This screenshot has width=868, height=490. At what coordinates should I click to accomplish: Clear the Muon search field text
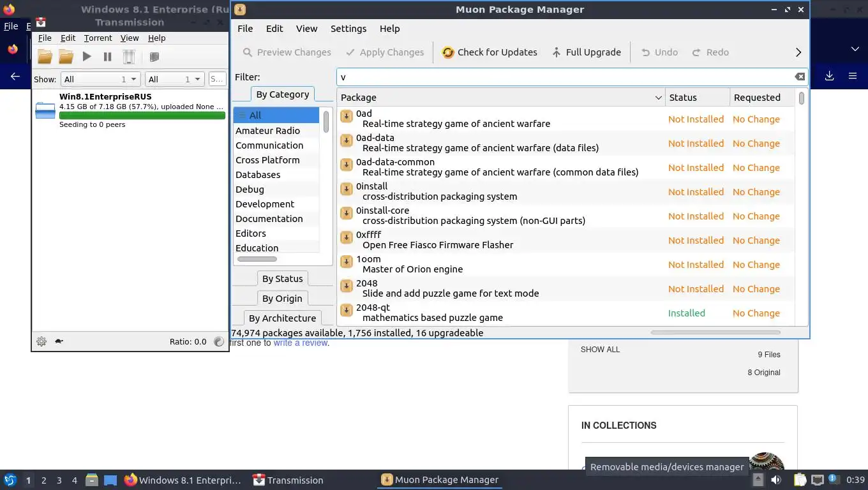click(800, 77)
